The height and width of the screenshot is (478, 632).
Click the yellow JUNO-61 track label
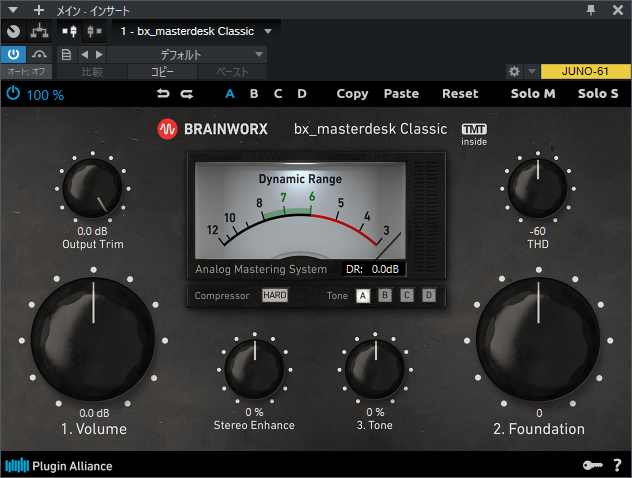tap(585, 71)
